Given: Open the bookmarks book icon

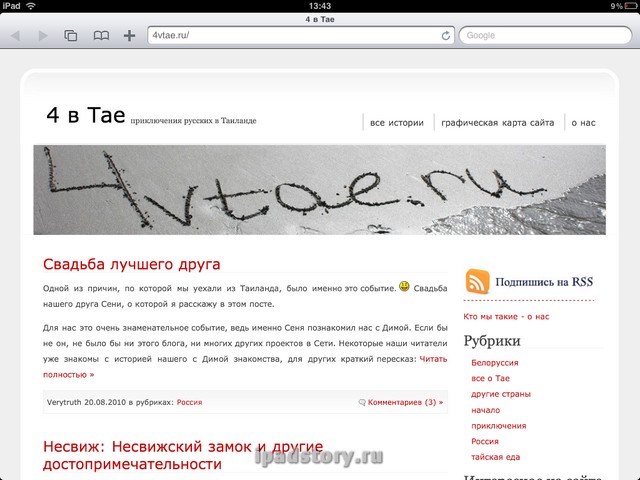Looking at the screenshot, I should click(101, 36).
